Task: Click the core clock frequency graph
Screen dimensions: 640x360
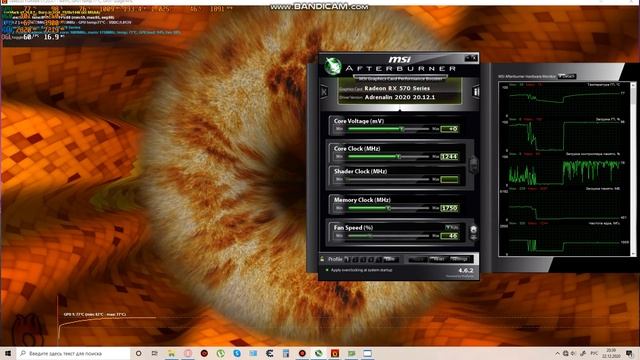Action: pos(565,239)
